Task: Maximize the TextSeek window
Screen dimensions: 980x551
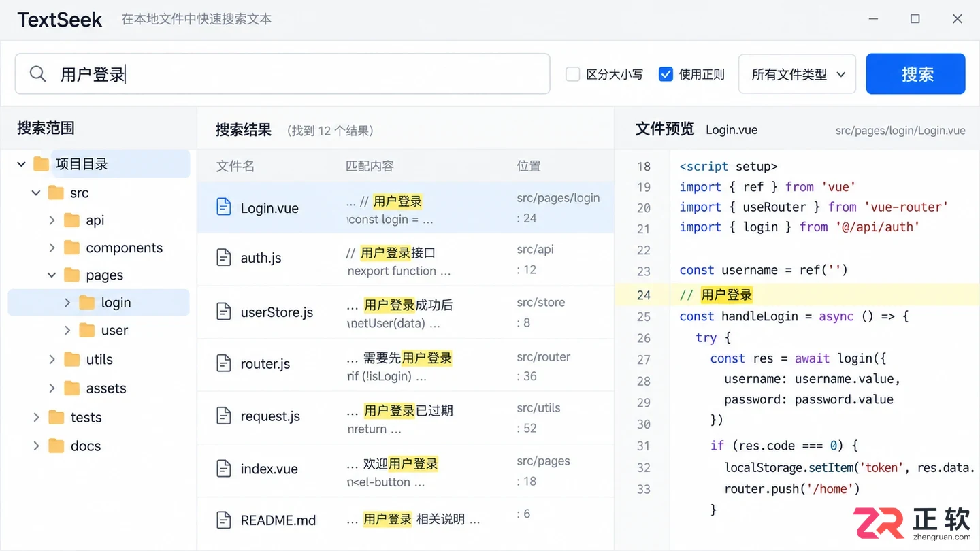Action: (915, 19)
